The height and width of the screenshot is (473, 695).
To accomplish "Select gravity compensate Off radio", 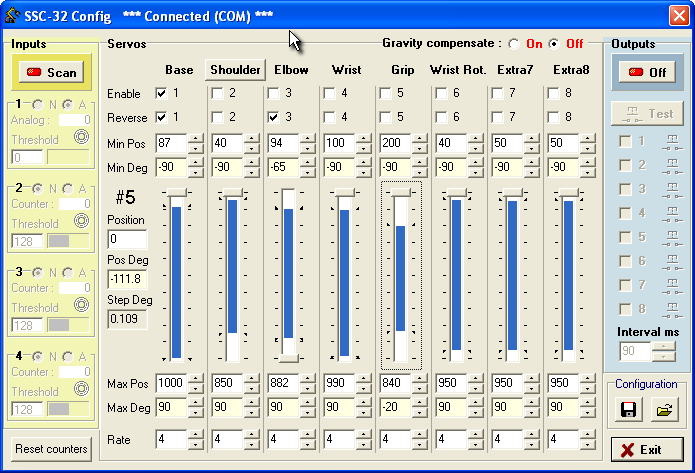I will 554,44.
